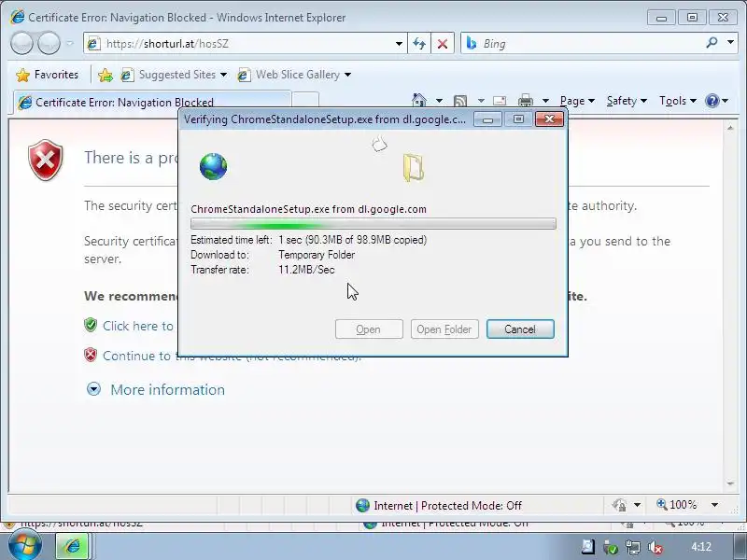Click the zoom level 100% button
Screen dimensions: 747x560
coord(676,505)
